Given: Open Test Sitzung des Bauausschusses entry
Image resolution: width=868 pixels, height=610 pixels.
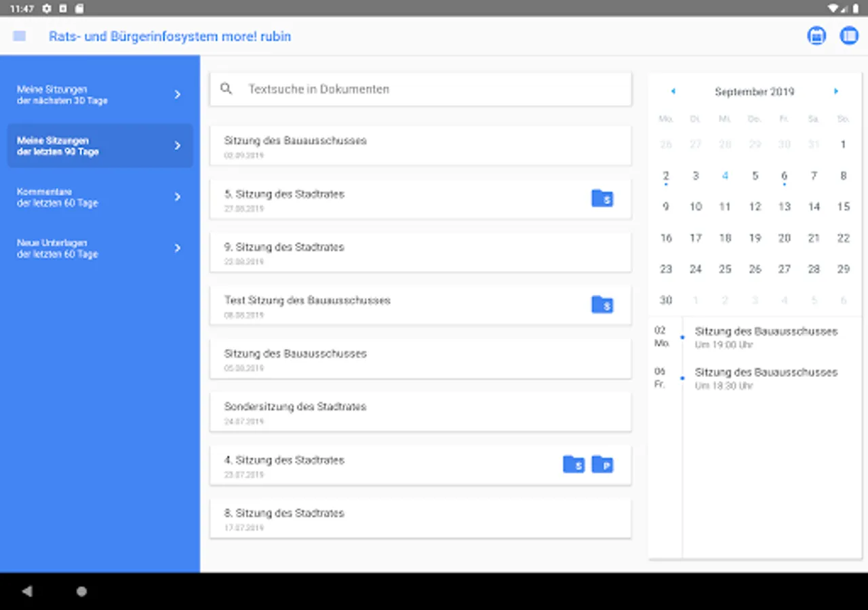Looking at the screenshot, I should [420, 305].
